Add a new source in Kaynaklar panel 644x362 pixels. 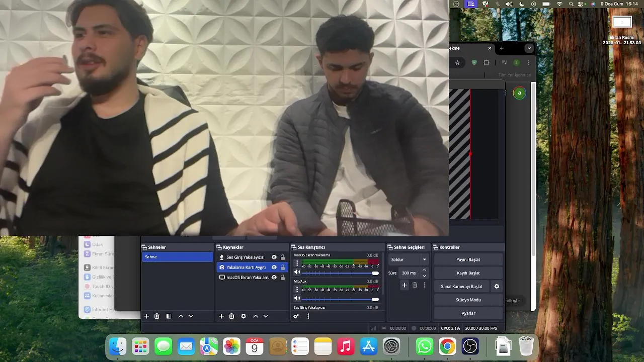coord(221,316)
